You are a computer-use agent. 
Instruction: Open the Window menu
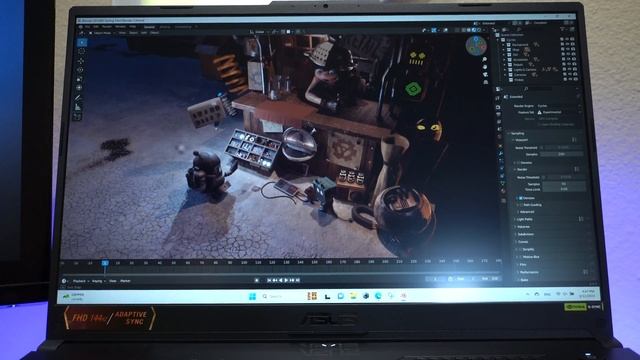coord(120,27)
